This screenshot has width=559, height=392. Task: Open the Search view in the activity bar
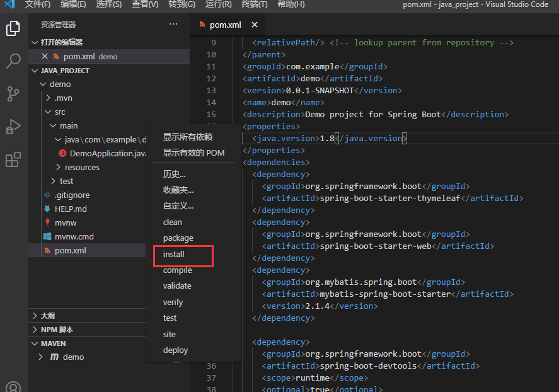tap(13, 61)
